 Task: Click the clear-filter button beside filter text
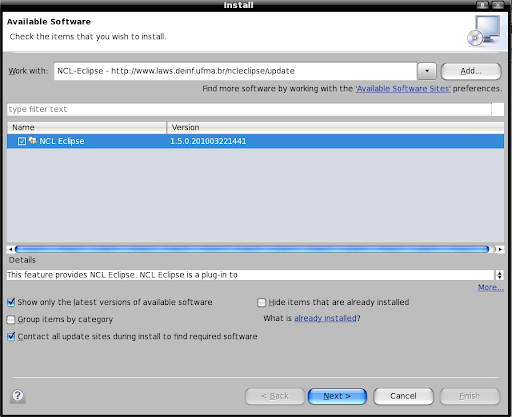pyautogui.click(x=498, y=109)
